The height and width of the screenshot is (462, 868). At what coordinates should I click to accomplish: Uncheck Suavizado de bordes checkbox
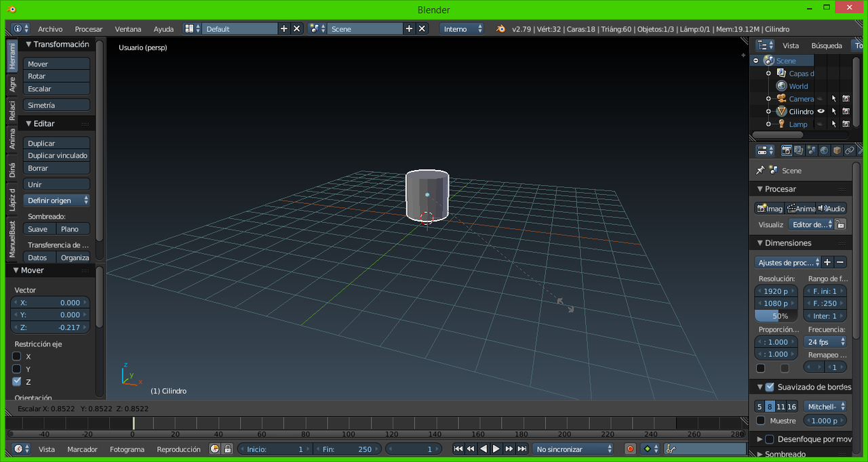tap(770, 387)
